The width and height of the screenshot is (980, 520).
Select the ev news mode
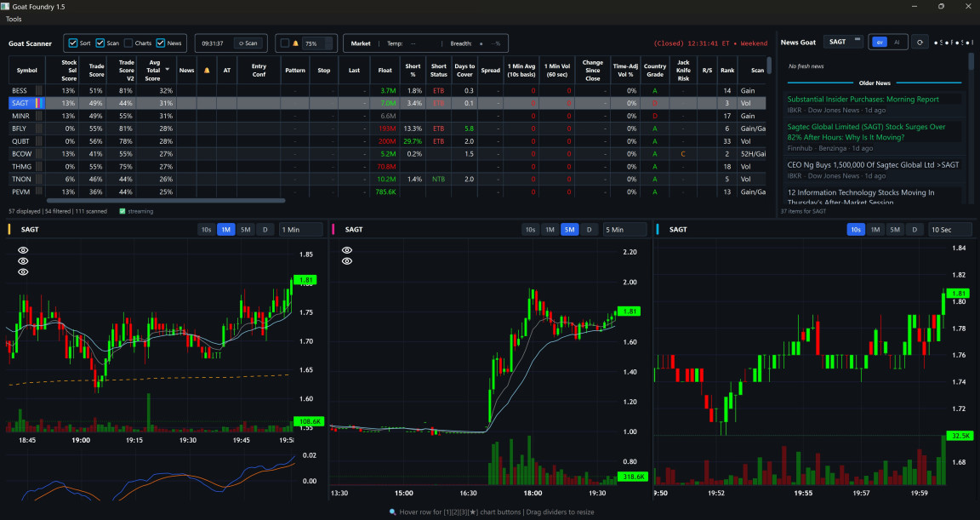[x=880, y=43]
